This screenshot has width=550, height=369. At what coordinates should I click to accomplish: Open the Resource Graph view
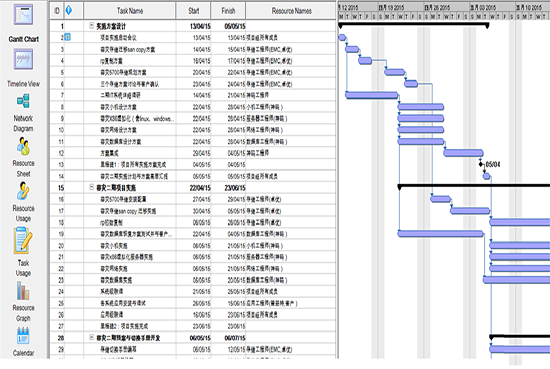(24, 291)
